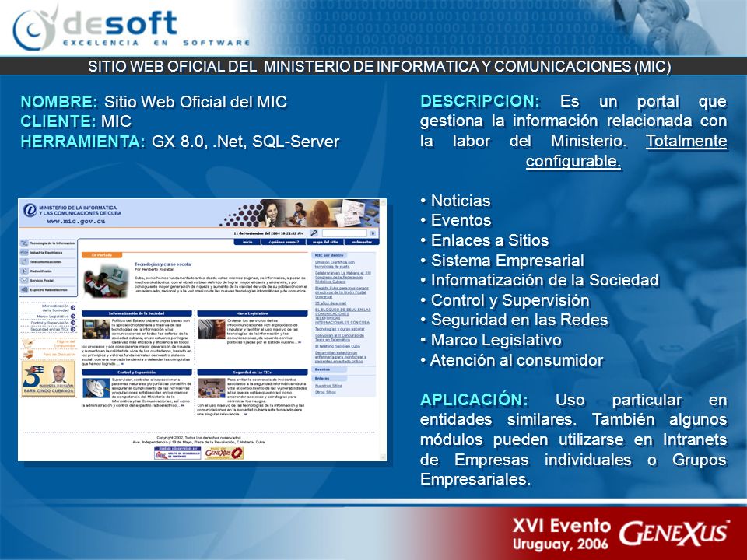The height and width of the screenshot is (560, 747).
Task: Open 'Tecnologías y curso escolar' headline
Action: pos(163,264)
